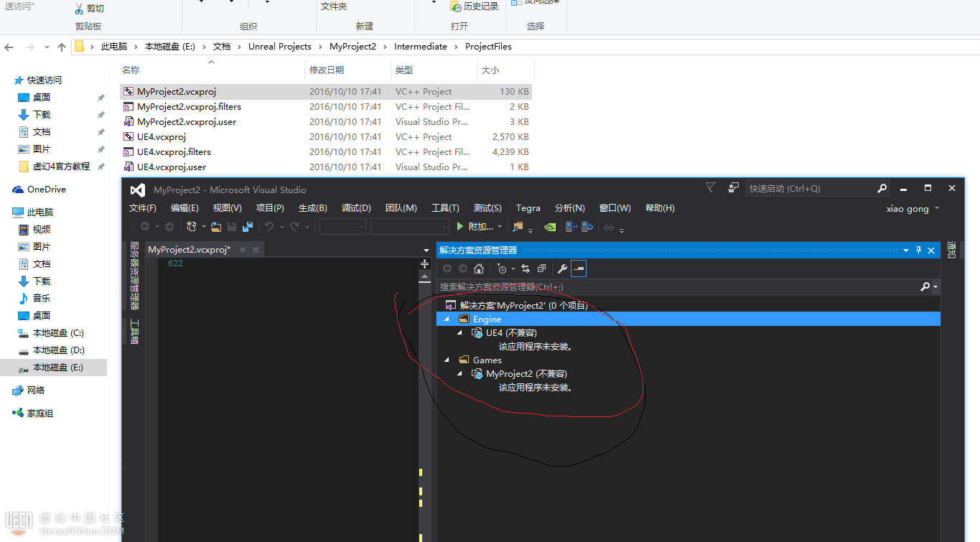
Task: Click the Navigate Backward toolbar arrow
Action: point(145,227)
